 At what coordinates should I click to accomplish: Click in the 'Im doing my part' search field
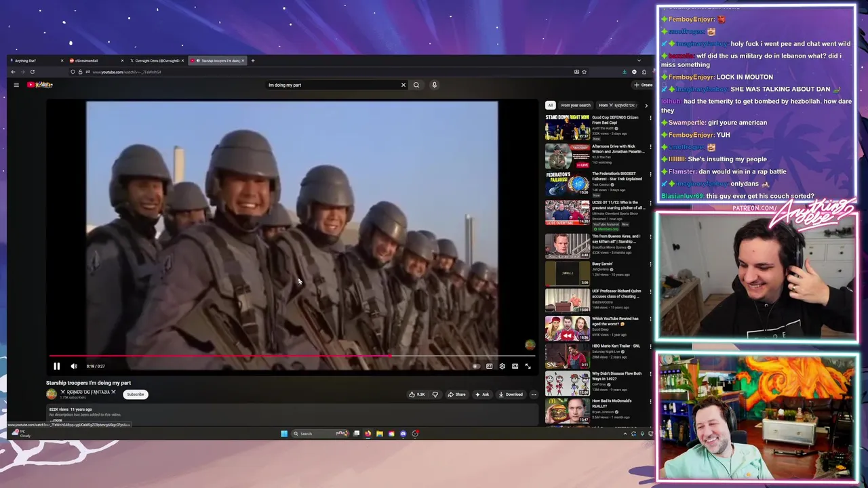click(x=332, y=85)
